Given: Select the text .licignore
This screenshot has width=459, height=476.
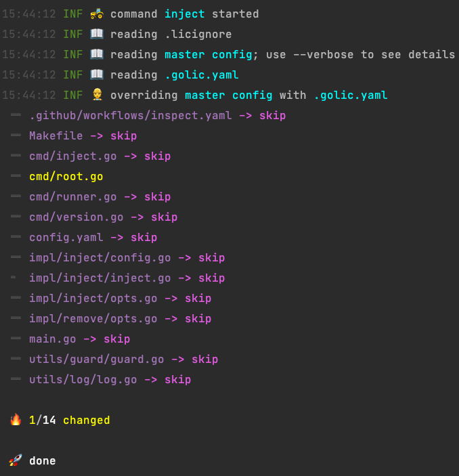Looking at the screenshot, I should point(198,35).
